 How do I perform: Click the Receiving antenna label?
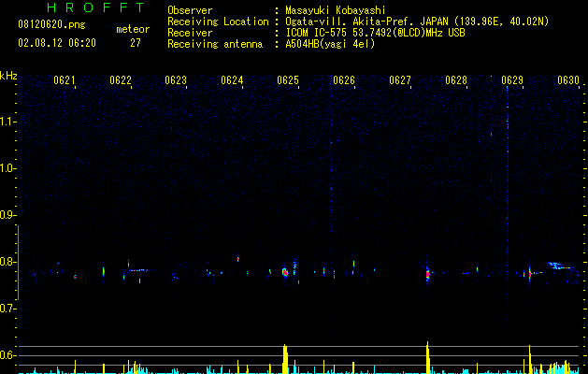(x=215, y=44)
